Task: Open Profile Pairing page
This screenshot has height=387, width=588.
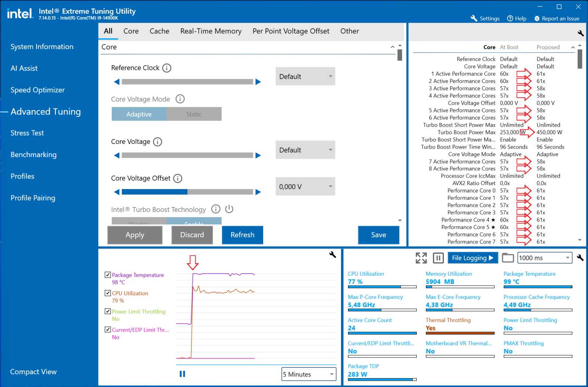Action: point(33,198)
